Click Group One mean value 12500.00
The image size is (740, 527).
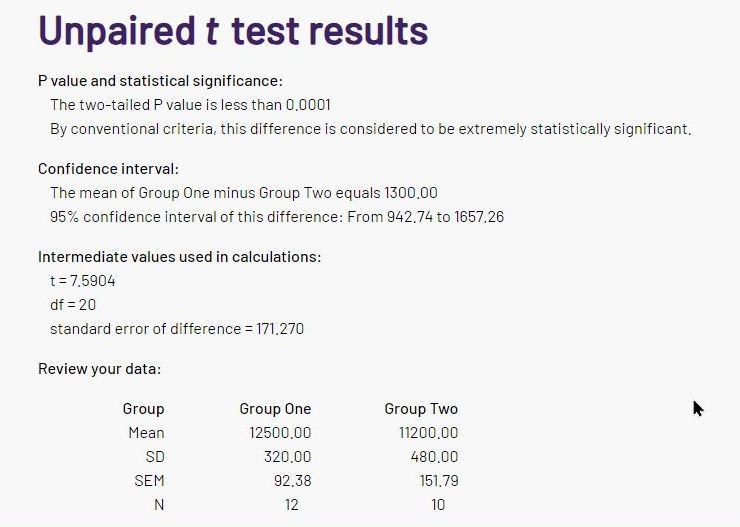pyautogui.click(x=280, y=433)
